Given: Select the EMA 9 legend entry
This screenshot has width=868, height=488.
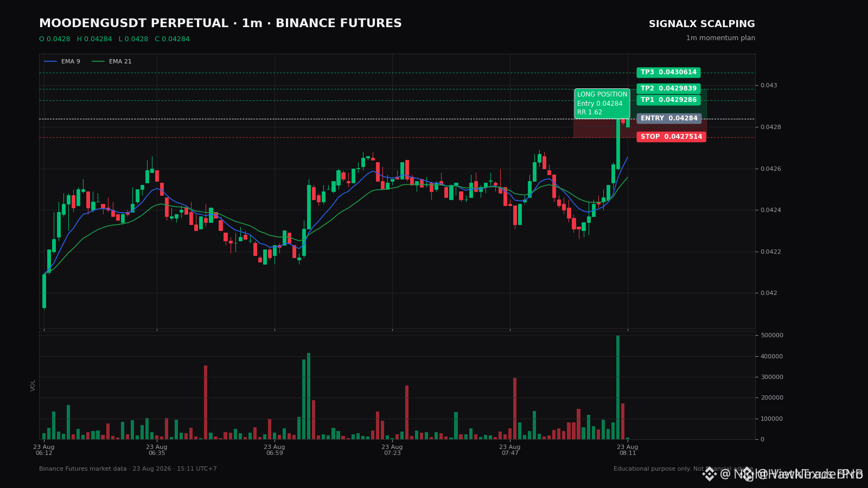Looking at the screenshot, I should pos(62,62).
